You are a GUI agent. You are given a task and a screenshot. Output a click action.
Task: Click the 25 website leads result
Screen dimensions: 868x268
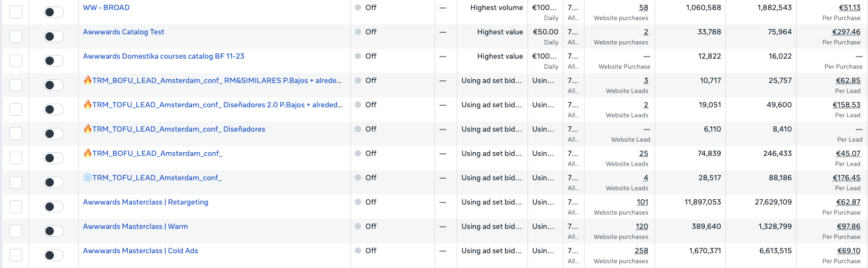[643, 154]
